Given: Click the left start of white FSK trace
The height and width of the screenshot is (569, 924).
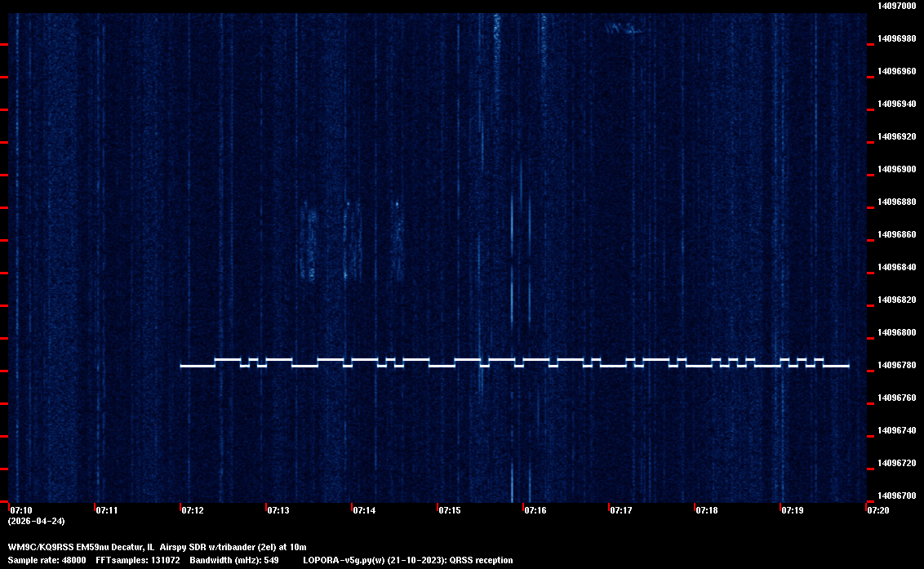Looking at the screenshot, I should [x=182, y=366].
